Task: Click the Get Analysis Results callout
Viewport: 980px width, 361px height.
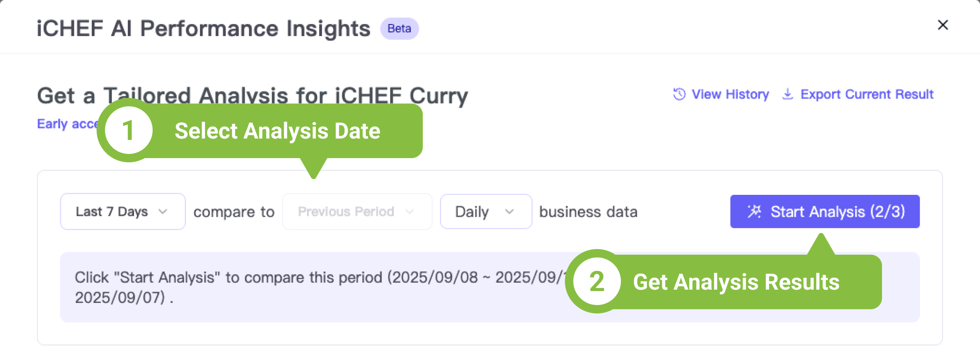Action: [736, 282]
